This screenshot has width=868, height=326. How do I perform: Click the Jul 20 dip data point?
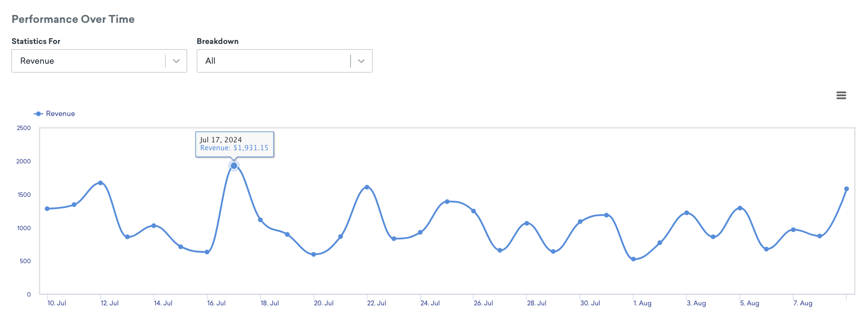pyautogui.click(x=314, y=254)
